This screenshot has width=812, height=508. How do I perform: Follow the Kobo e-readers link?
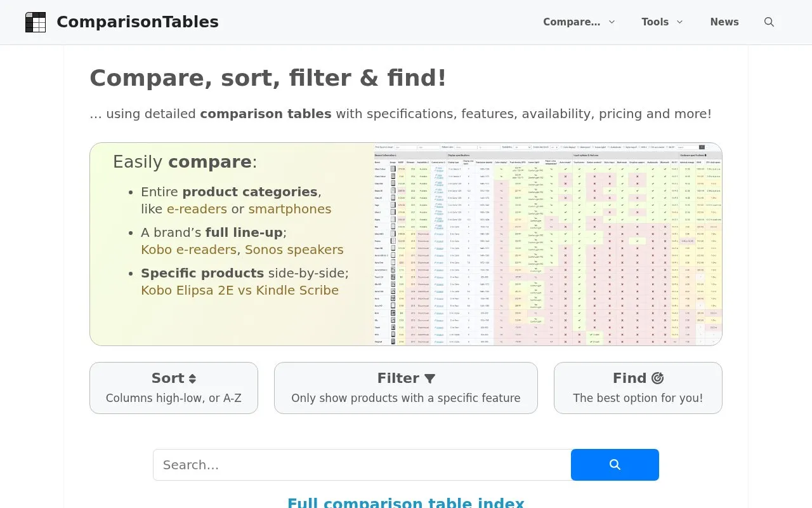[x=188, y=250]
